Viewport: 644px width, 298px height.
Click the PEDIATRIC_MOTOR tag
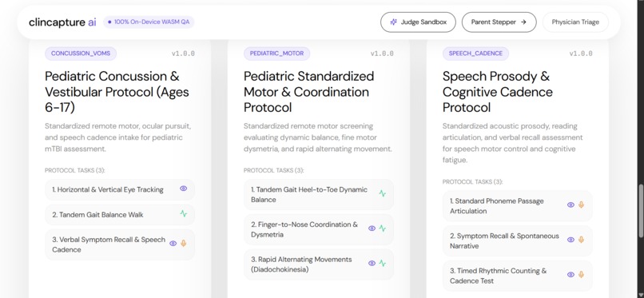point(276,54)
